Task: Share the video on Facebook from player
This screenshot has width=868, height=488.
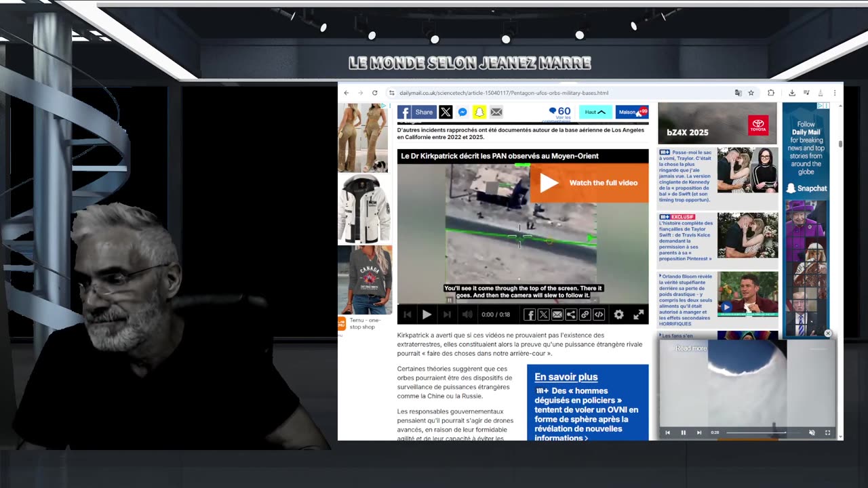Action: [530, 314]
